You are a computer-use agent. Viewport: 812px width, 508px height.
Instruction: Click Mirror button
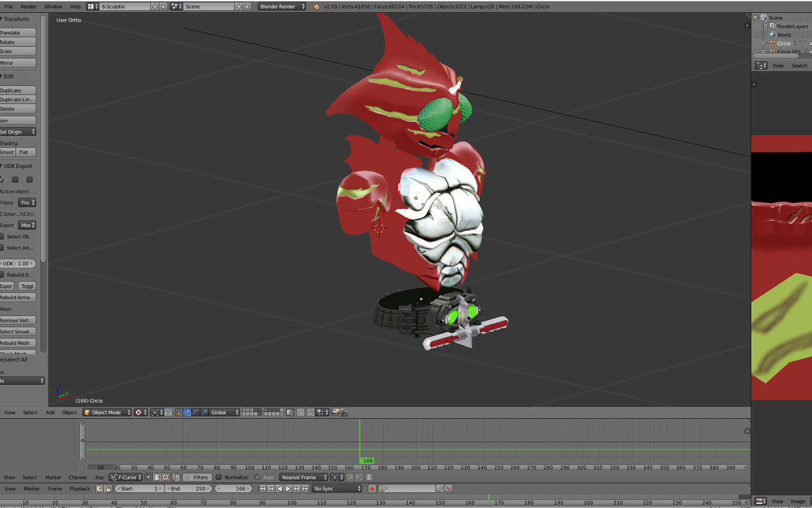[18, 63]
